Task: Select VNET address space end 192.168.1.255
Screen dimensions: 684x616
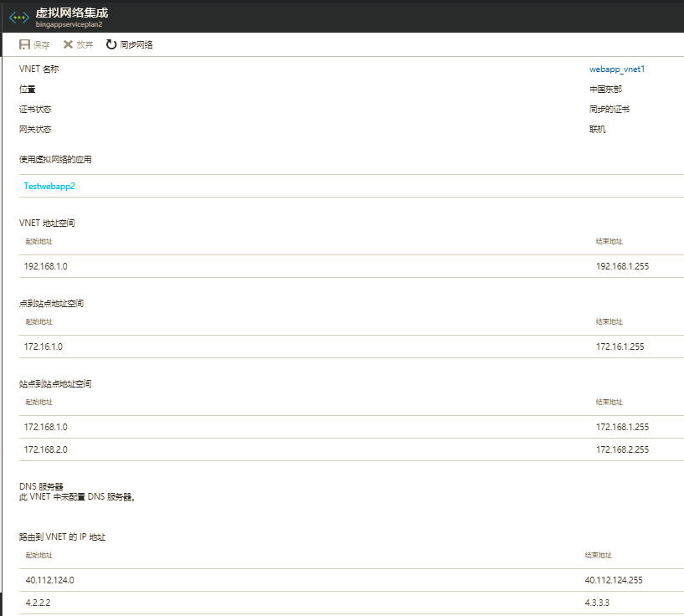Action: [x=622, y=266]
